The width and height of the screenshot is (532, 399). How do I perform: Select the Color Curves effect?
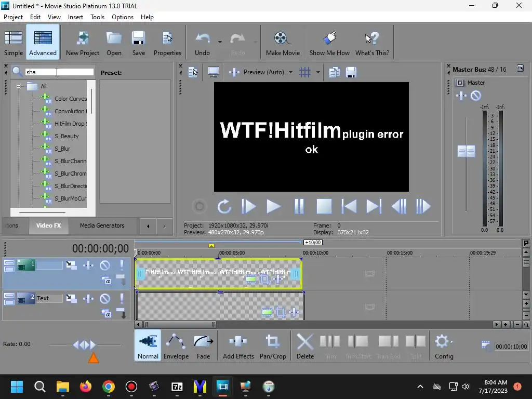click(71, 99)
